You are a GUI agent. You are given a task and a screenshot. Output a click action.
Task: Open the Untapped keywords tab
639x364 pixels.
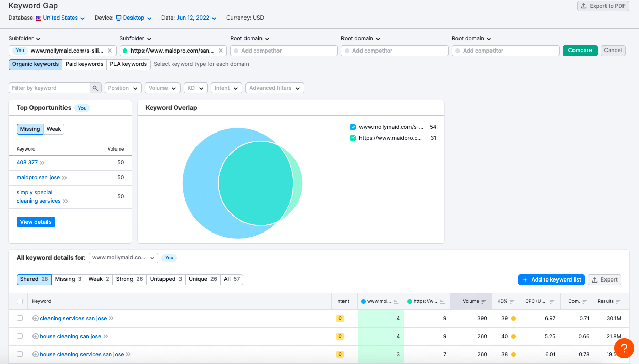166,279
